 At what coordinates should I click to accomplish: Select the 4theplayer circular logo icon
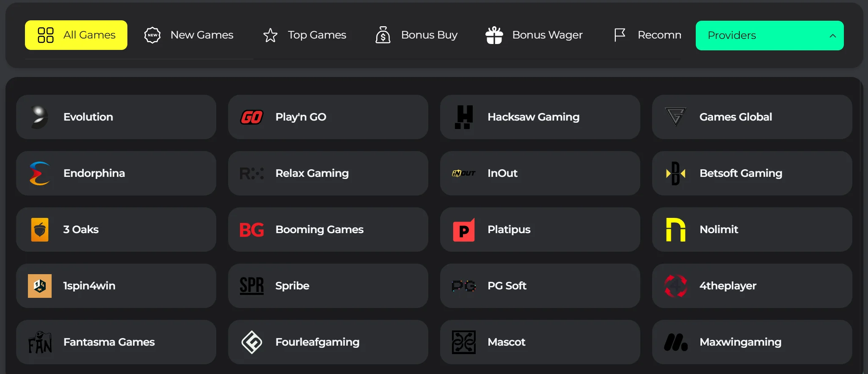coord(675,286)
